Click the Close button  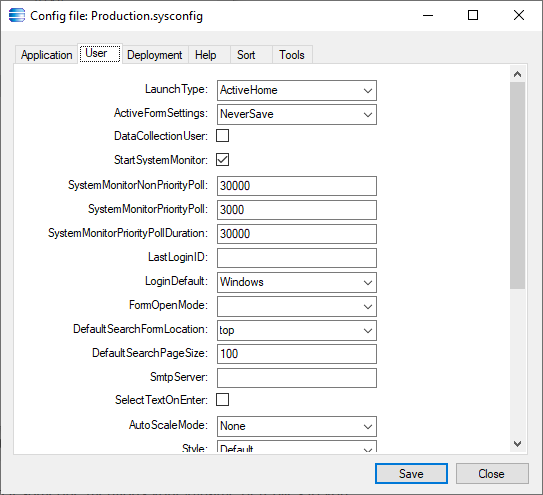coord(492,474)
